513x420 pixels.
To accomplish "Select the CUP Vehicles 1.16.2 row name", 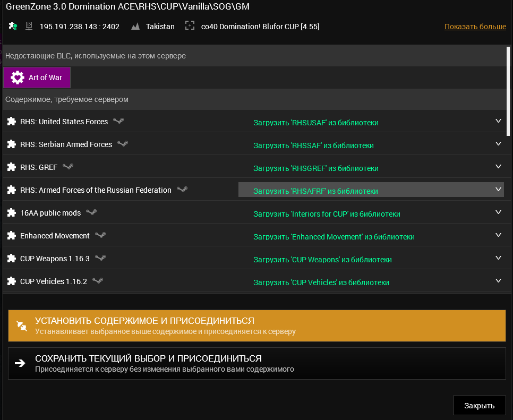I will point(53,281).
